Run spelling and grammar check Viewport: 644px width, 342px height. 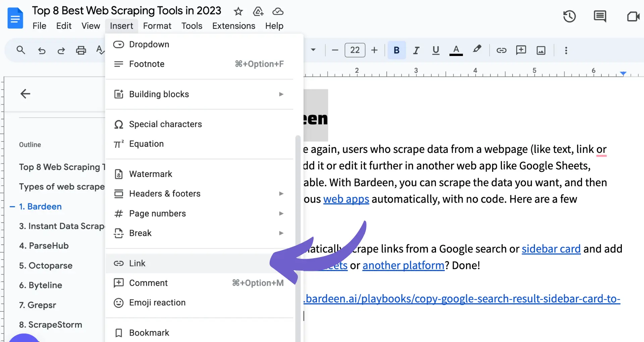(100, 50)
